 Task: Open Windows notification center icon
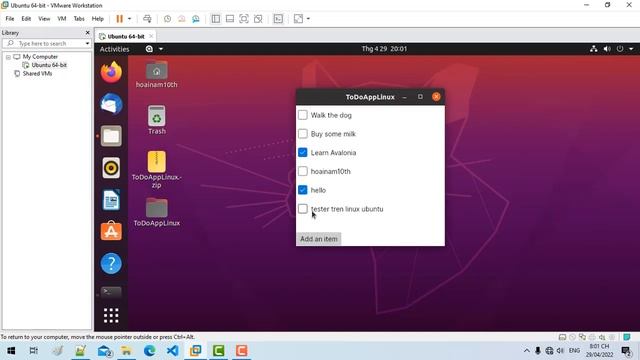[626, 351]
